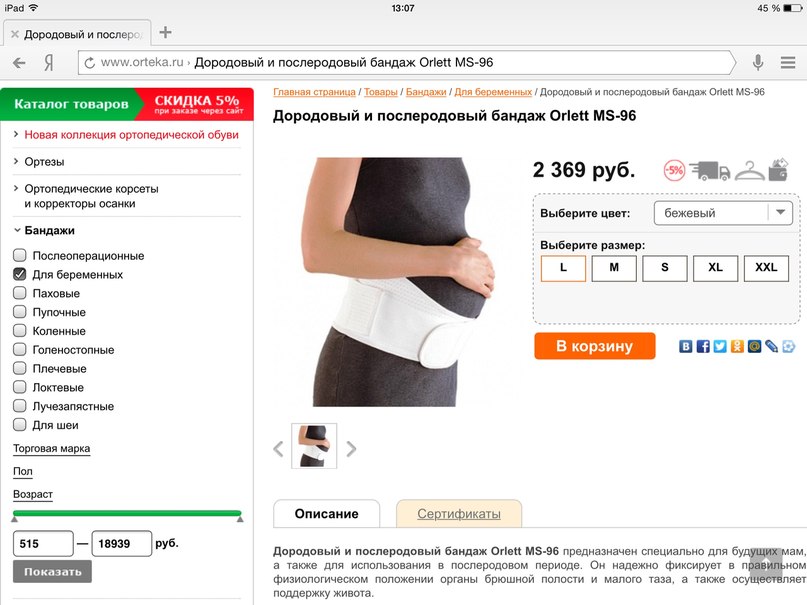Uncheck the Для беременных checkbox

coord(20,274)
